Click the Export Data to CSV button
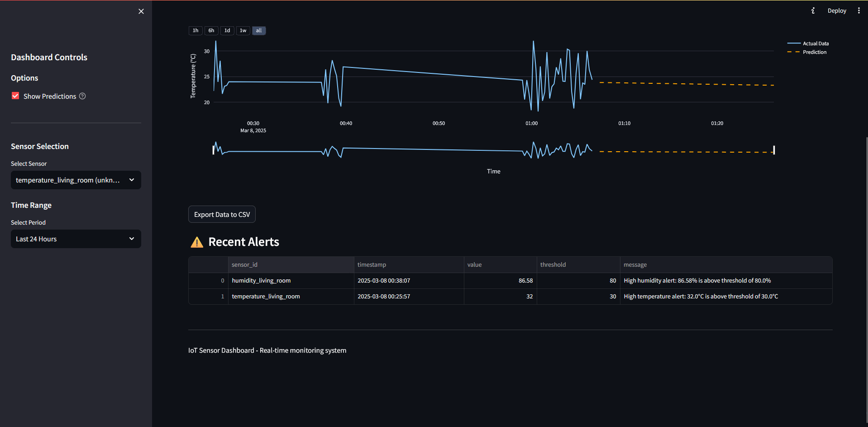Image resolution: width=868 pixels, height=427 pixels. (221, 214)
